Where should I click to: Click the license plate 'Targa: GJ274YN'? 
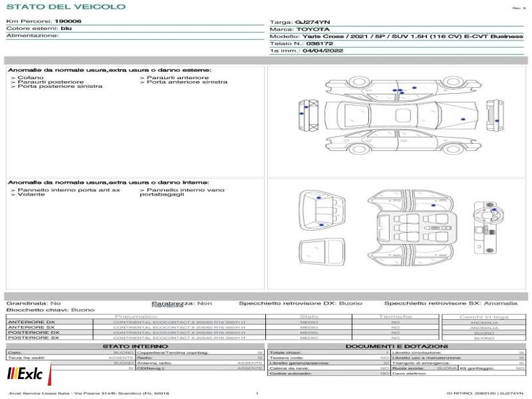coord(300,22)
